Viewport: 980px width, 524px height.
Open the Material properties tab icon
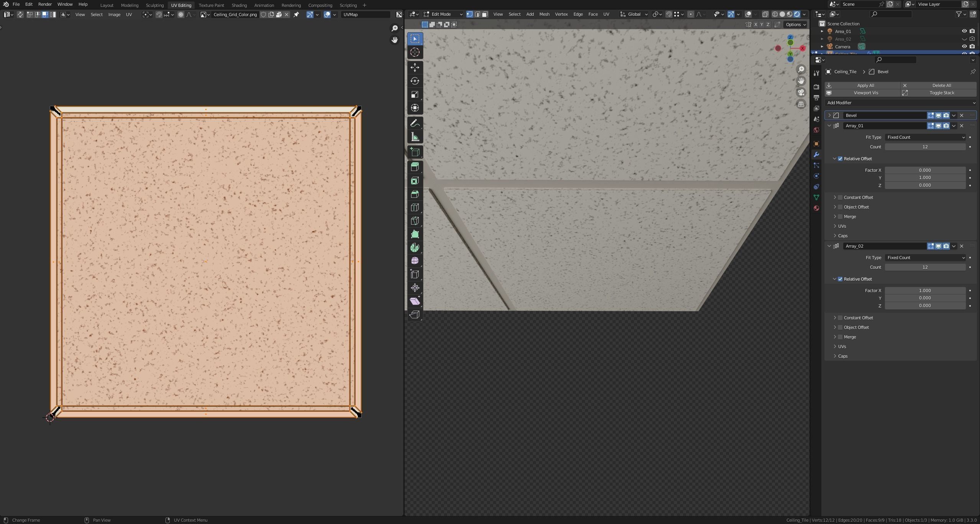(x=816, y=208)
